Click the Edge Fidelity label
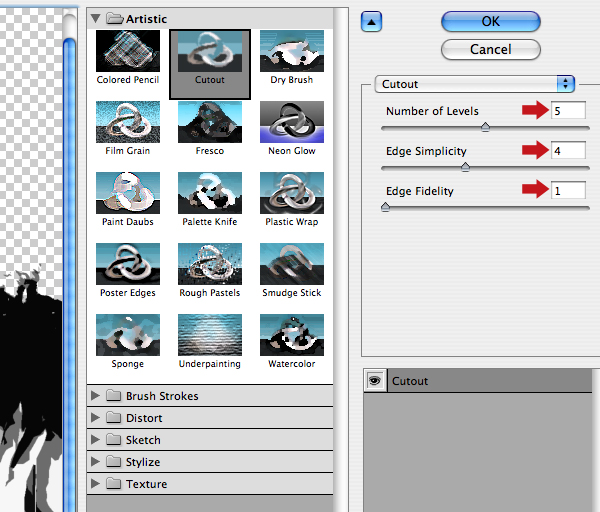Screen dimensions: 600x512 pos(420,191)
